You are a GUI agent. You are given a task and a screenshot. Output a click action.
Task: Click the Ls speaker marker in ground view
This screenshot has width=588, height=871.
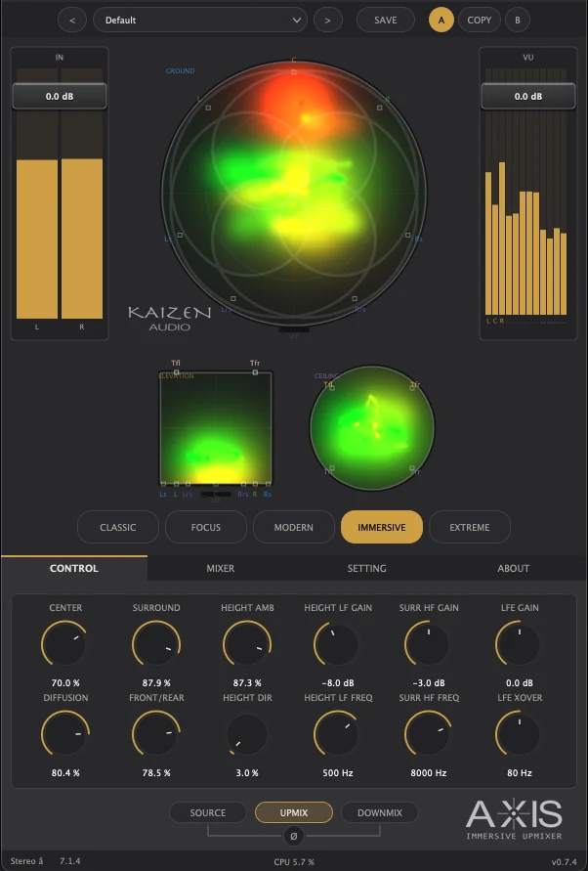click(x=180, y=236)
